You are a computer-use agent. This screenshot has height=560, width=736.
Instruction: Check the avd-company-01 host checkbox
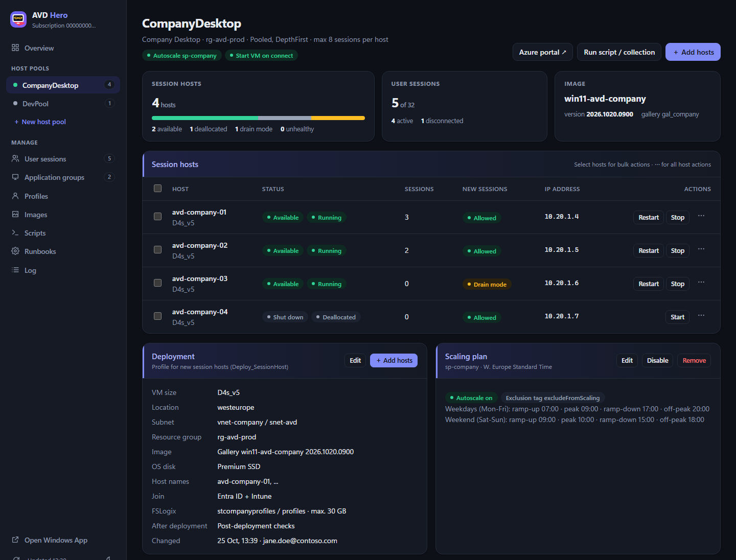(158, 217)
